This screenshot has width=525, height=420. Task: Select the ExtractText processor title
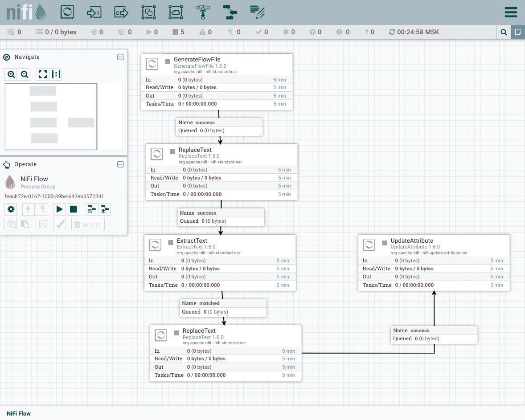pos(192,241)
